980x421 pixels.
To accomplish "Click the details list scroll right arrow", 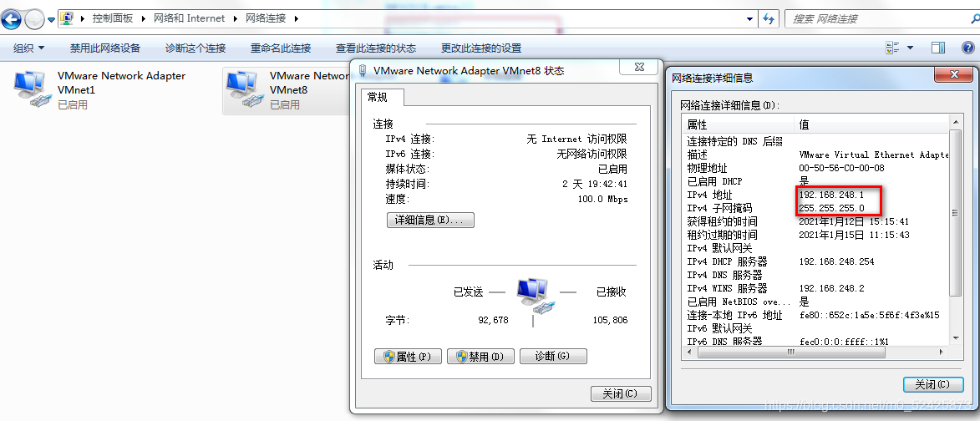I will click(x=942, y=353).
